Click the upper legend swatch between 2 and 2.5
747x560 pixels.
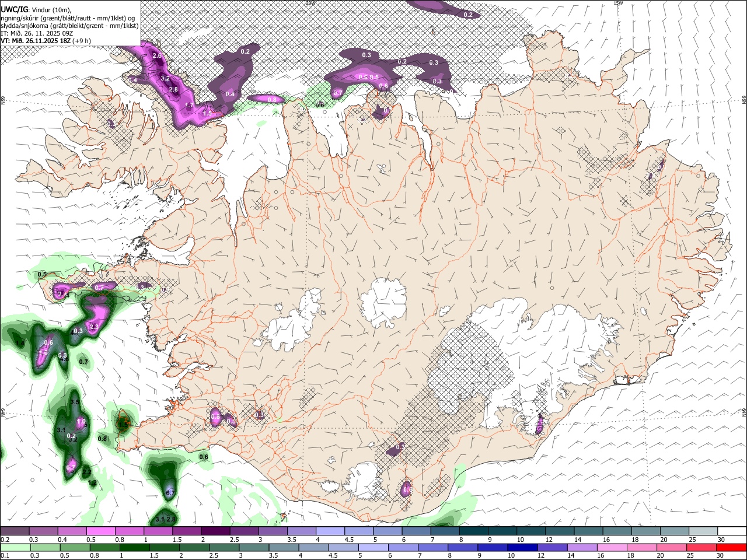215,531
